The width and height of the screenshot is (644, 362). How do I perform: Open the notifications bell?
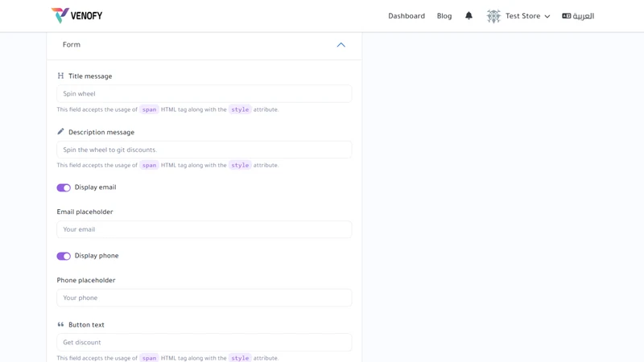469,15
